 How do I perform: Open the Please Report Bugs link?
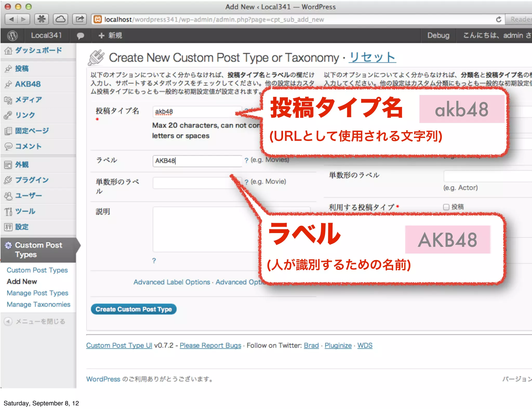[x=210, y=345]
